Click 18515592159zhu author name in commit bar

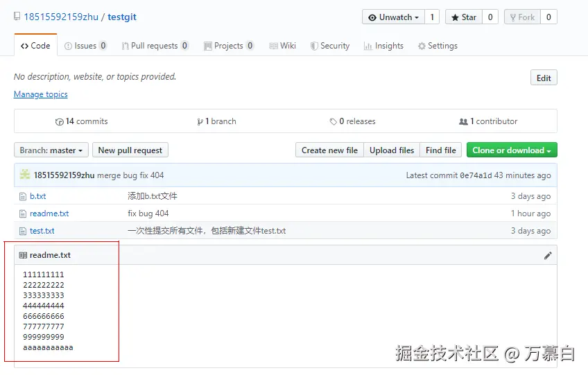64,175
